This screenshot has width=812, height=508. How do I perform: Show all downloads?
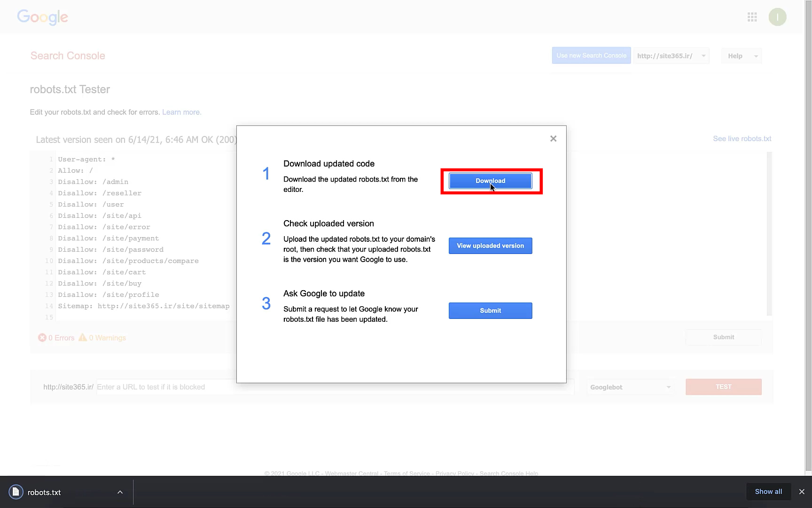[768, 492]
